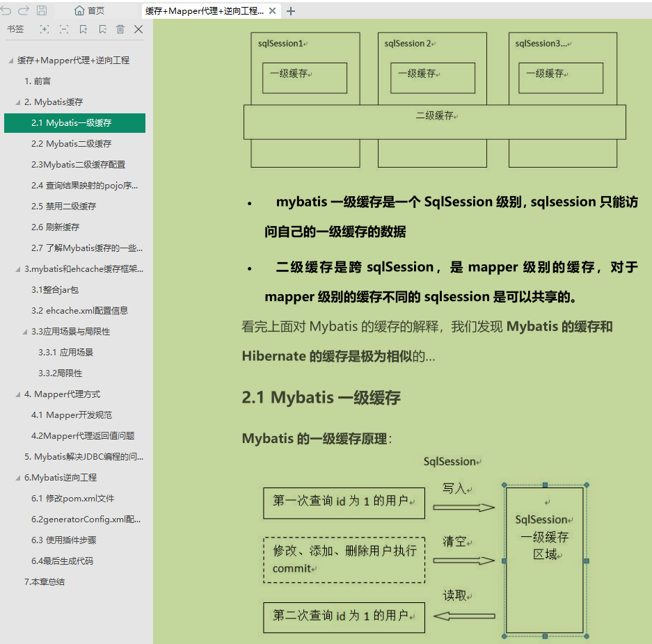
Task: Click the redo arrow icon
Action: point(24,10)
